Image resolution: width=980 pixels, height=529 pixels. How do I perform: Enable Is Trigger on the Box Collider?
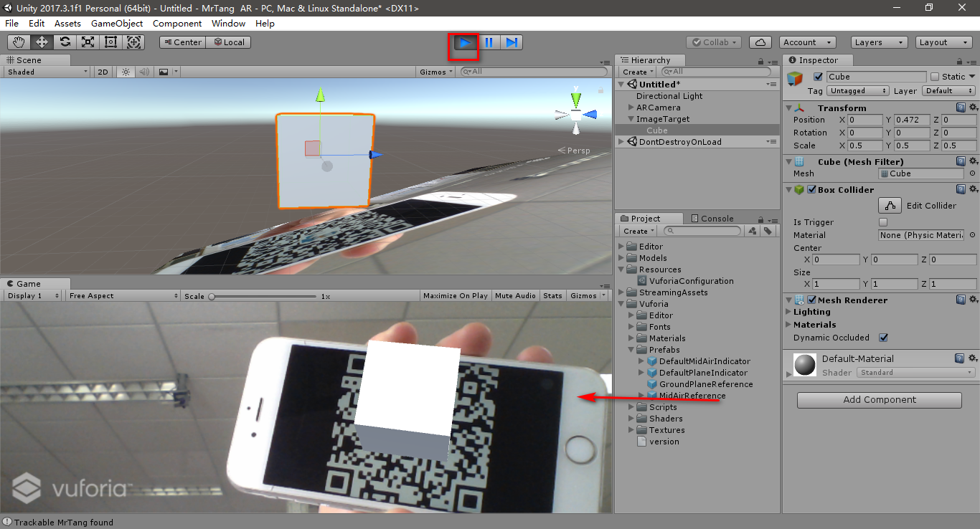882,221
